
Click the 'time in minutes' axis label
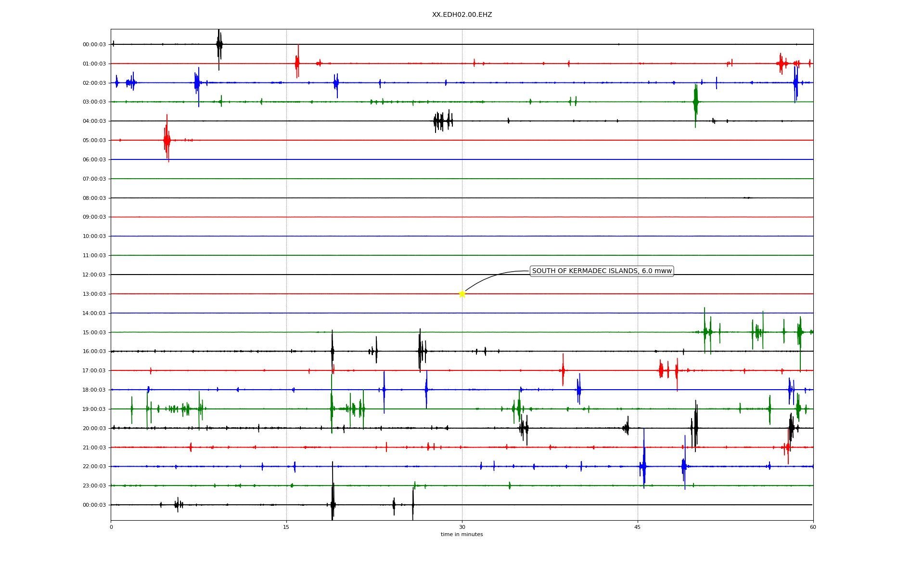pyautogui.click(x=462, y=535)
